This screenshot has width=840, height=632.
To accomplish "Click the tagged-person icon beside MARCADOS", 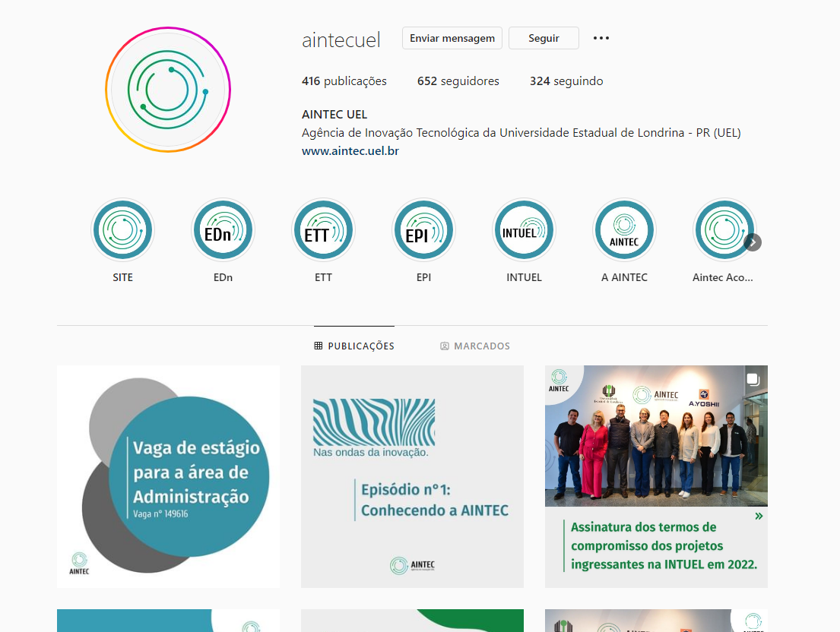I will (445, 346).
